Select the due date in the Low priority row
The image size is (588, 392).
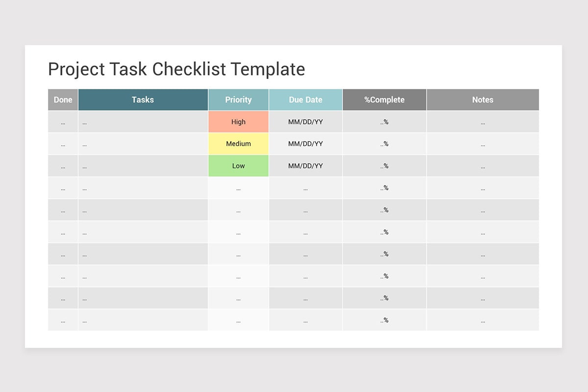[305, 166]
